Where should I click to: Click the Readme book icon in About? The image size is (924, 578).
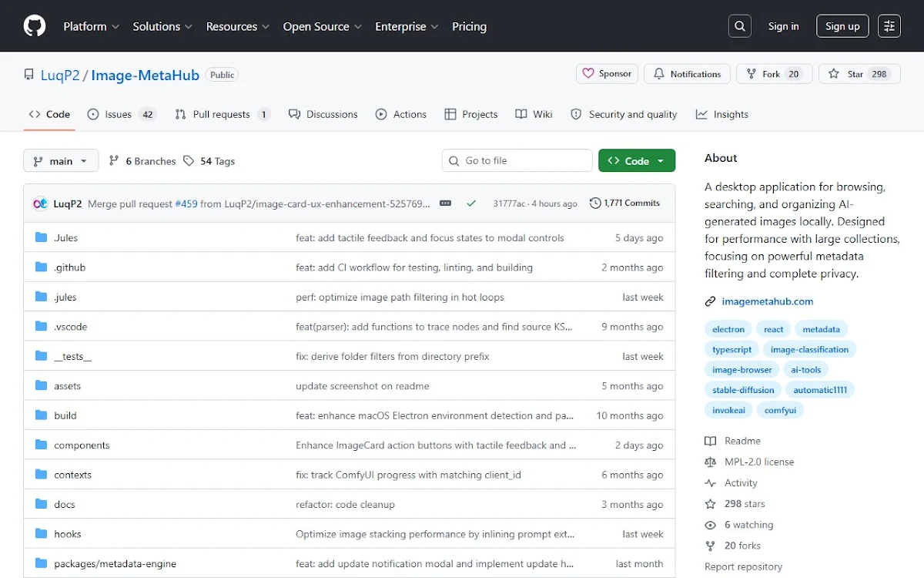pos(710,441)
